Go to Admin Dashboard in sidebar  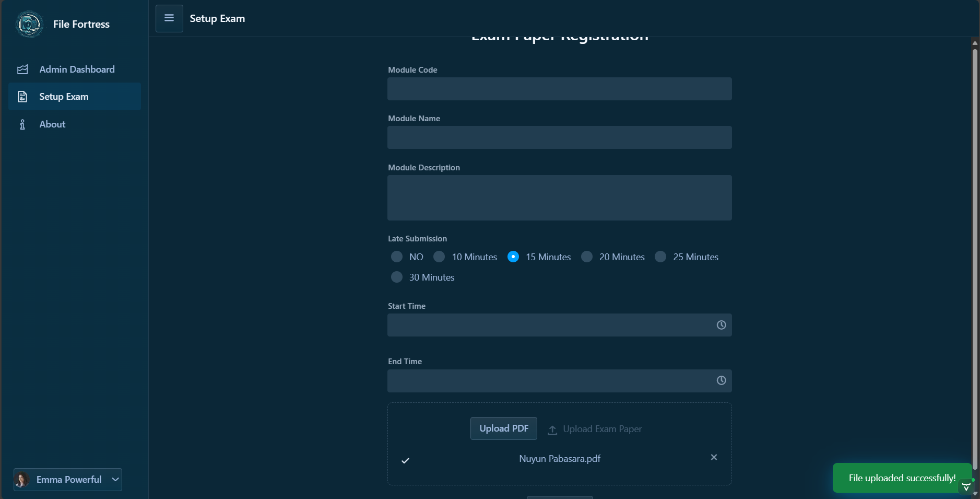[x=77, y=69]
